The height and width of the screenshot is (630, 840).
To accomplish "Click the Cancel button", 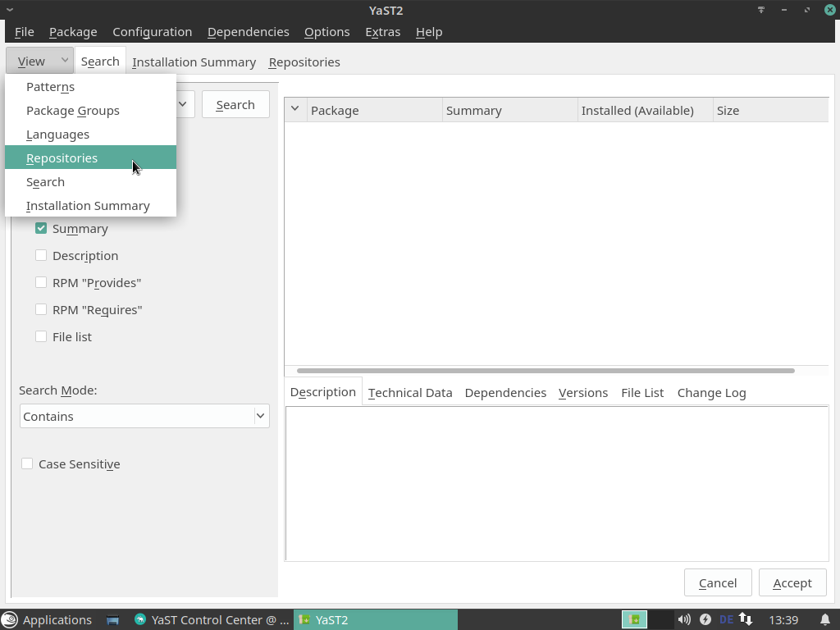I will pyautogui.click(x=717, y=582).
